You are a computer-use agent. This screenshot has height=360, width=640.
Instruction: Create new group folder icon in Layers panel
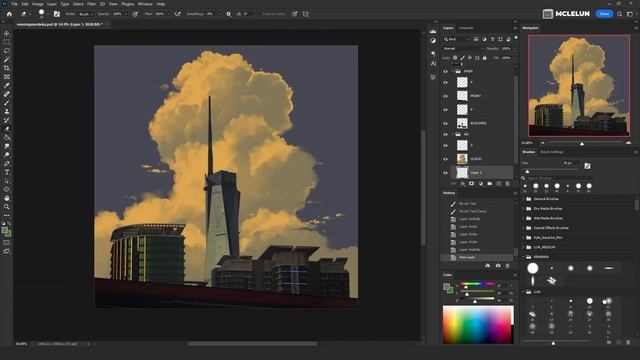[489, 184]
